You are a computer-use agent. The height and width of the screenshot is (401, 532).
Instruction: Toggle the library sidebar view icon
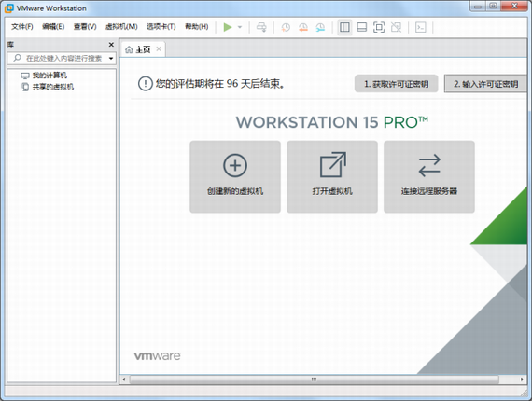point(344,27)
